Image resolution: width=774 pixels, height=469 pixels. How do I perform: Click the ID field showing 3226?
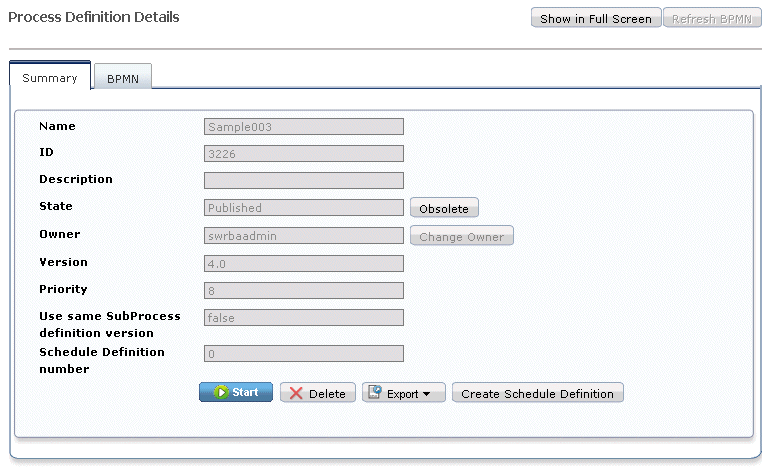[x=304, y=154]
